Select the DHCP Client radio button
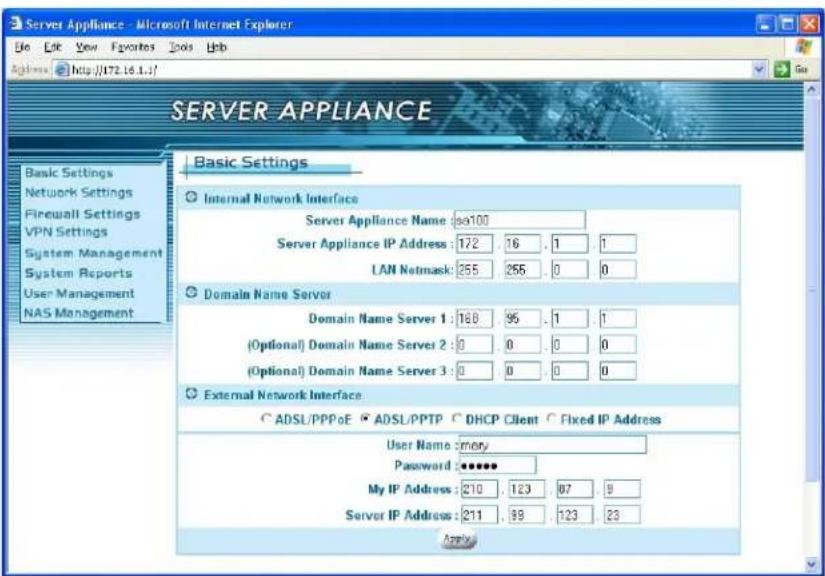 pos(457,419)
